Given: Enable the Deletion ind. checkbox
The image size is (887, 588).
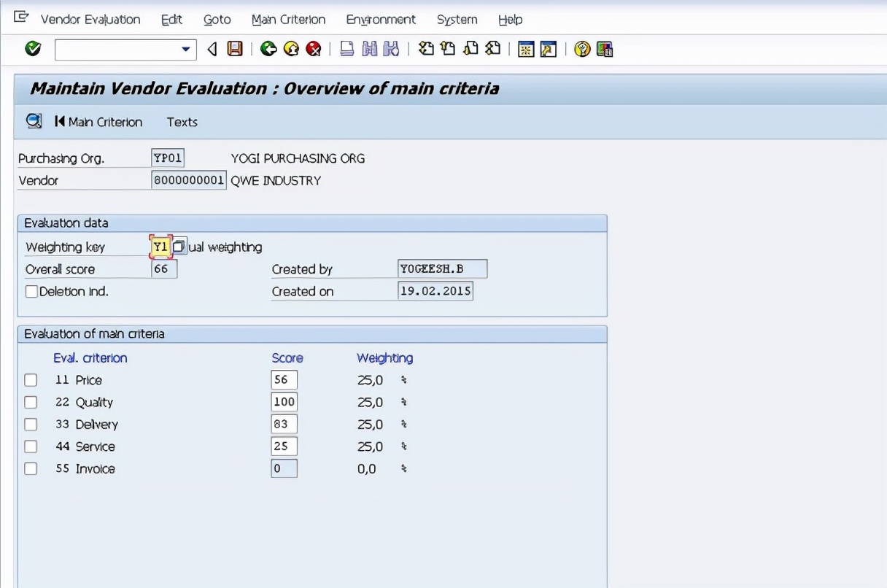Looking at the screenshot, I should tap(31, 292).
